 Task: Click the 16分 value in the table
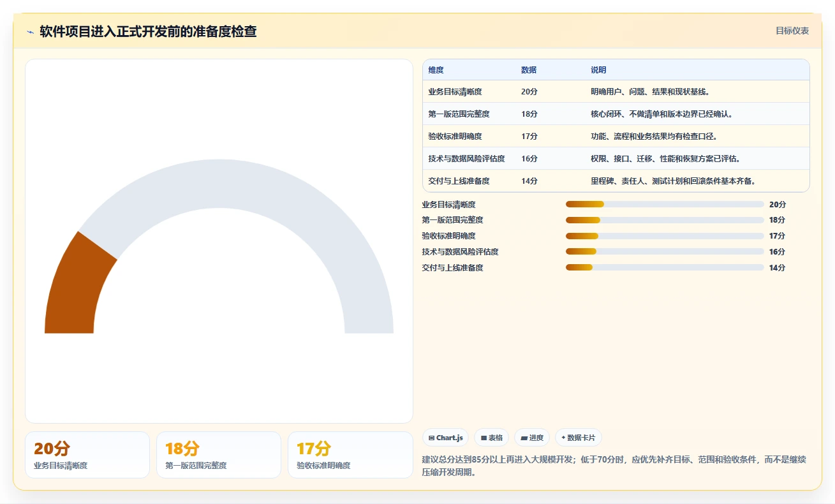click(x=529, y=158)
